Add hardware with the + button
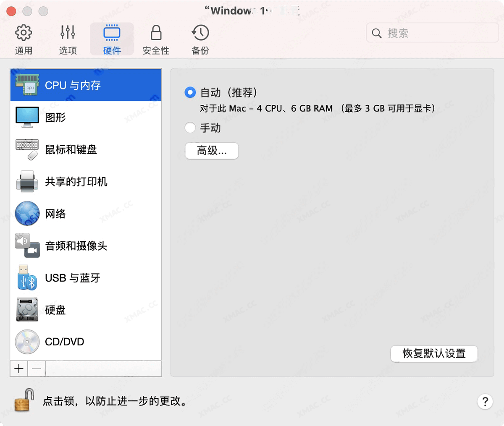 tap(18, 369)
